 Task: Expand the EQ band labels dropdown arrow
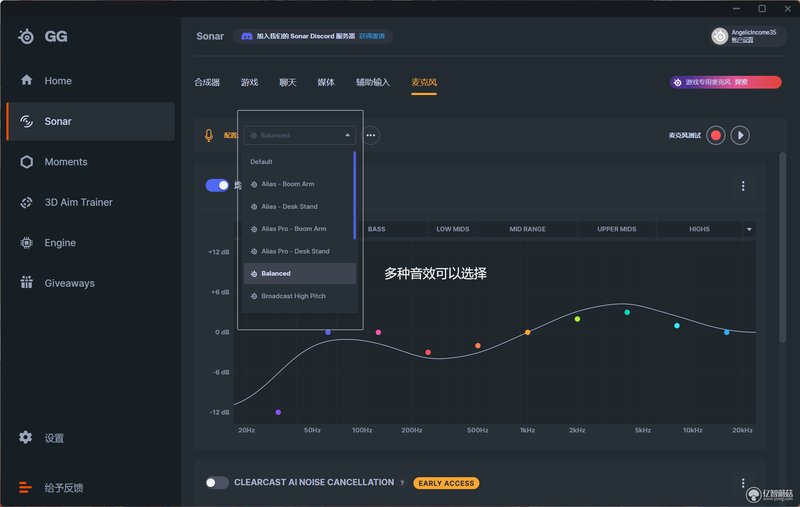click(749, 229)
